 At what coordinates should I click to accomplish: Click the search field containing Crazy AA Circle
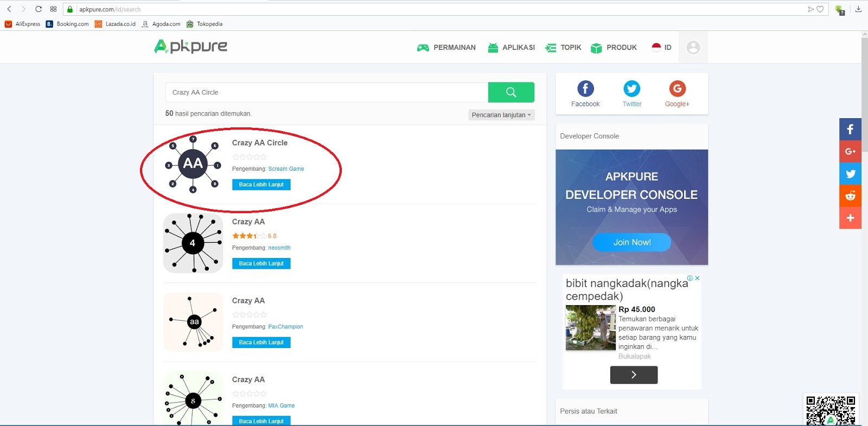click(327, 92)
